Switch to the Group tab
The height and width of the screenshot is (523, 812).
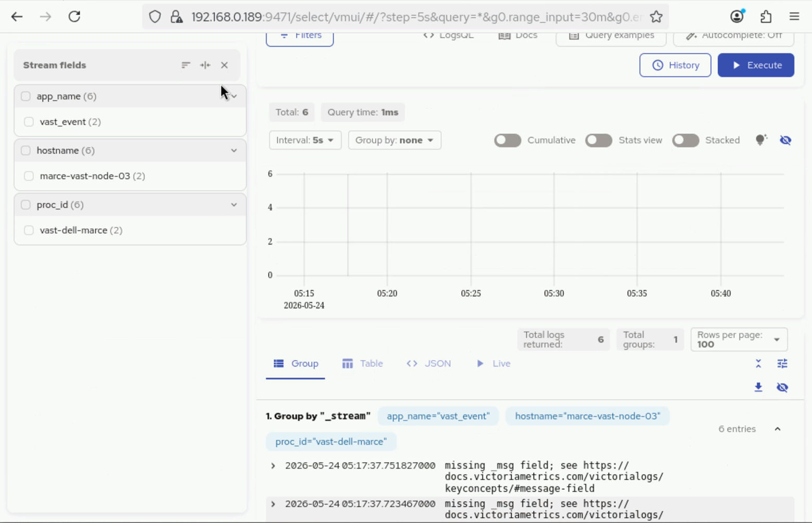coord(296,364)
